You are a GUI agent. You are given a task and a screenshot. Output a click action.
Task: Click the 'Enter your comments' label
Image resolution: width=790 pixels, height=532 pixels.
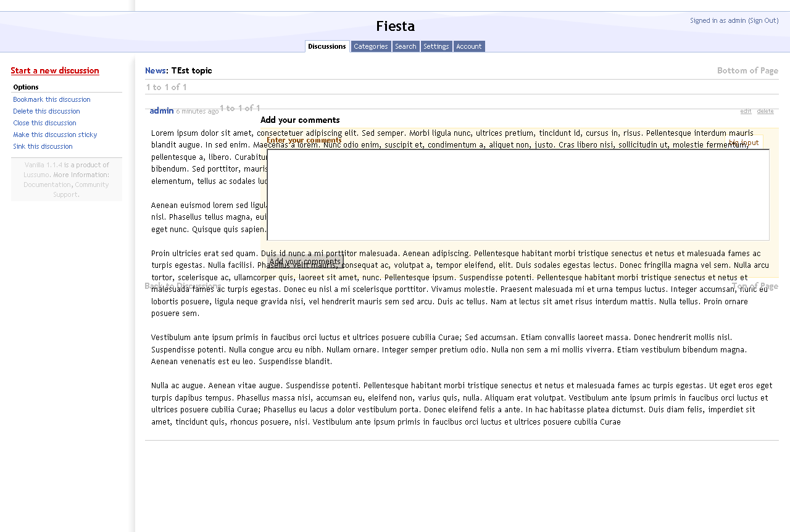pyautogui.click(x=304, y=140)
